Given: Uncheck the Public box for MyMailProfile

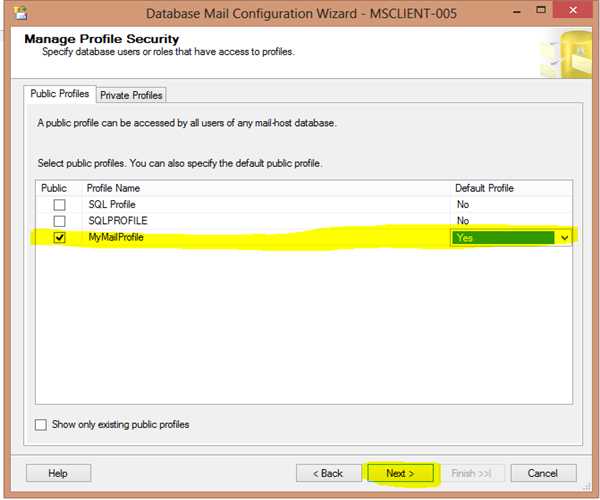Looking at the screenshot, I should coord(59,238).
